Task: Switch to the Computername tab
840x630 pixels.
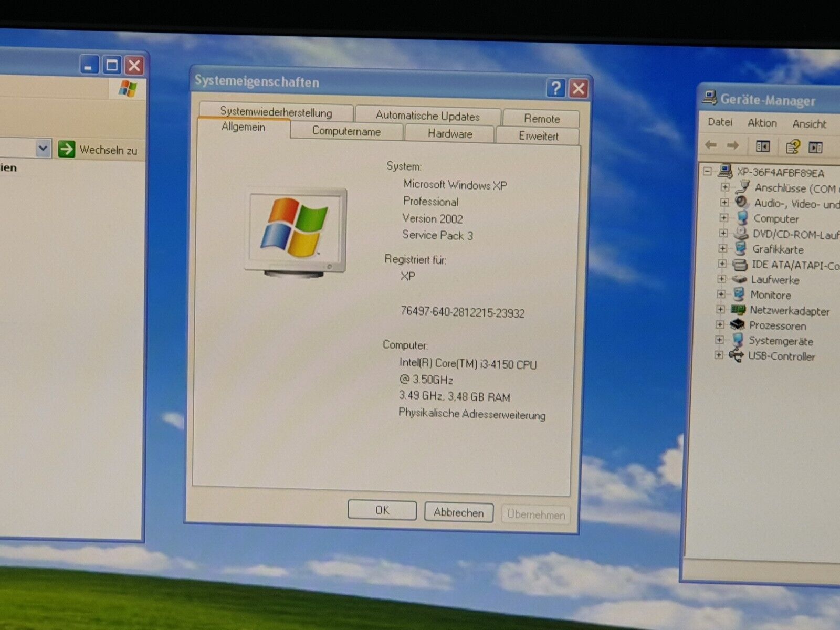Action: pos(346,131)
